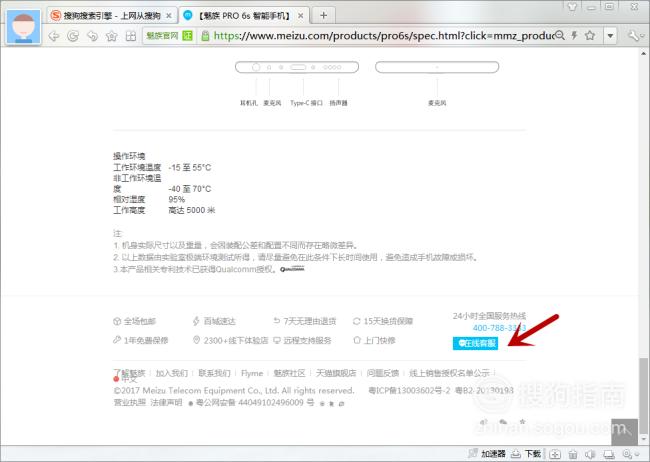Click the 工作环境温度 -15 至 55°C text

point(162,168)
